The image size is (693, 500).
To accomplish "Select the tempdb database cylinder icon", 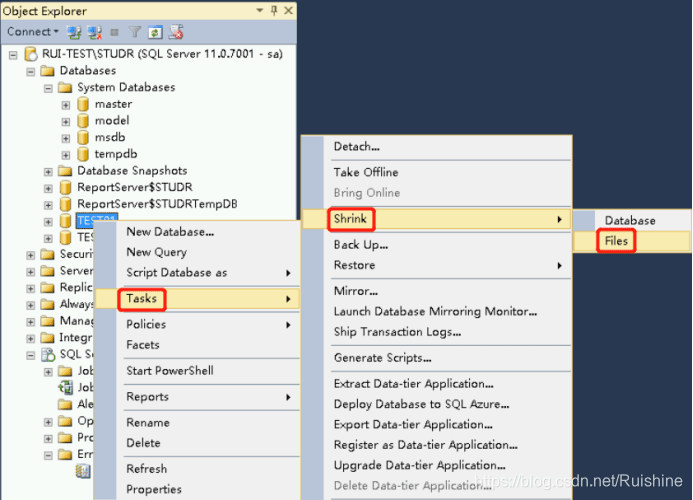I will click(x=83, y=154).
